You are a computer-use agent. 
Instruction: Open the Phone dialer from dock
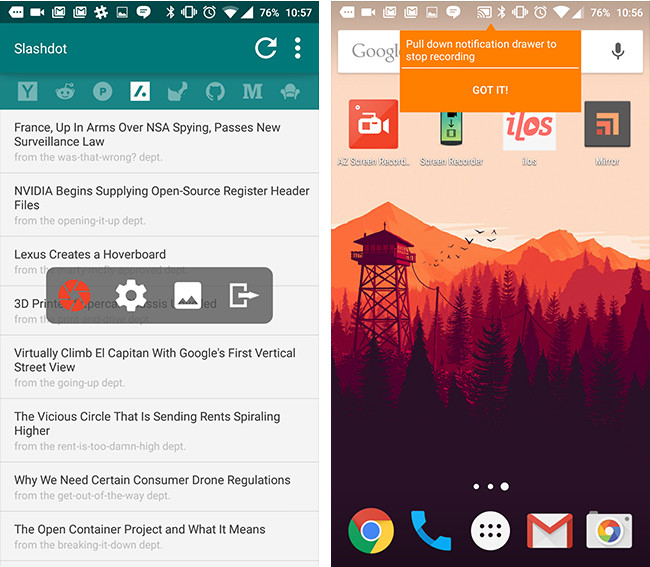click(x=431, y=531)
